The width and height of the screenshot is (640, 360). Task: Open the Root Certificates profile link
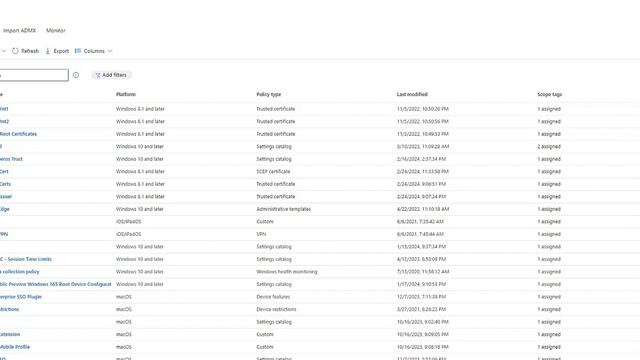18,134
